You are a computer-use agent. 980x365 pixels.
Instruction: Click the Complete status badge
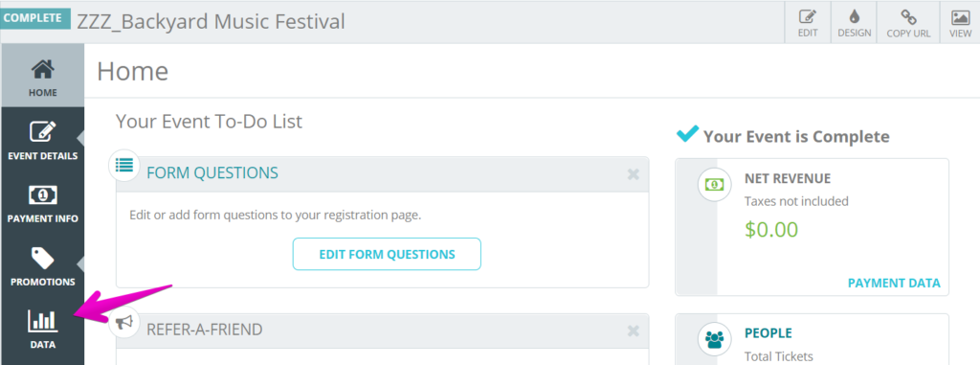(x=35, y=17)
